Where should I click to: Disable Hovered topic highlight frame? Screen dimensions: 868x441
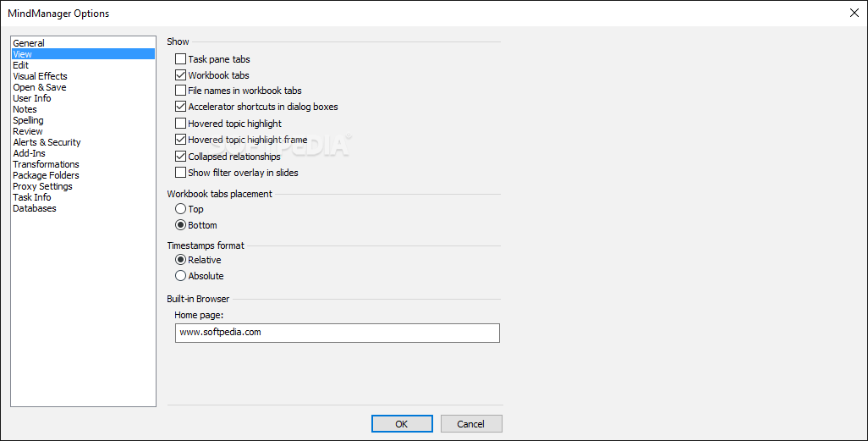180,140
